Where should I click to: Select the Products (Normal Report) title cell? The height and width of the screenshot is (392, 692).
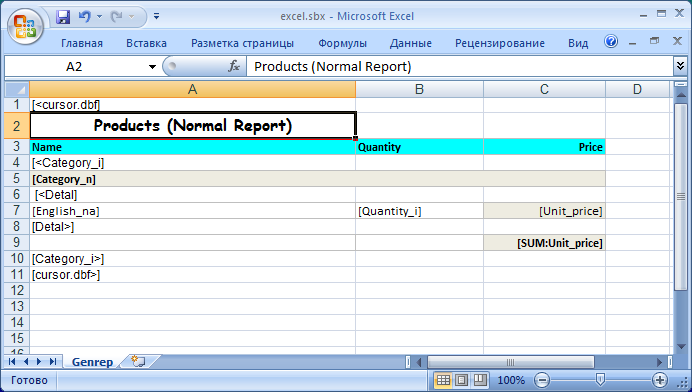tap(192, 125)
